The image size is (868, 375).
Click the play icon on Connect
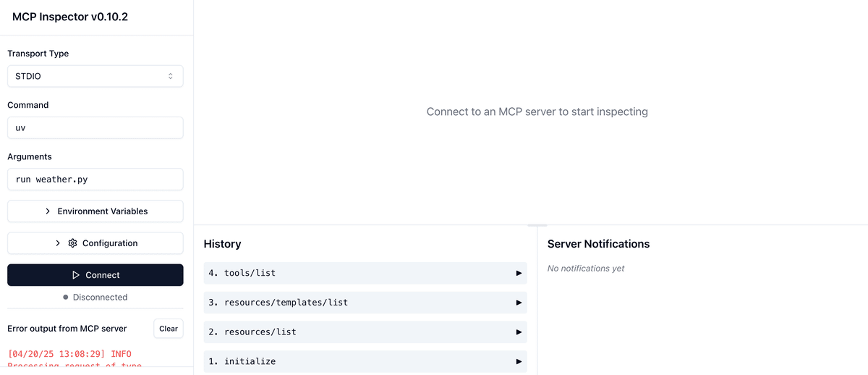coord(76,275)
